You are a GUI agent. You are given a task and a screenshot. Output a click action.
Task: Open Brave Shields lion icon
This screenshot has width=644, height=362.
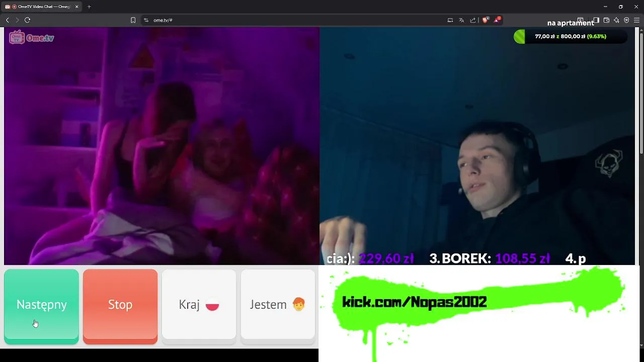pos(486,20)
